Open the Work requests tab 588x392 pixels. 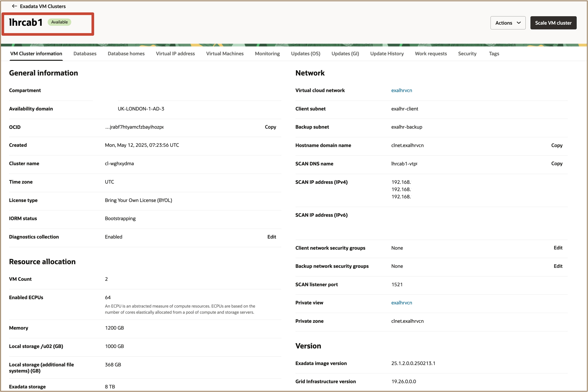coord(431,54)
